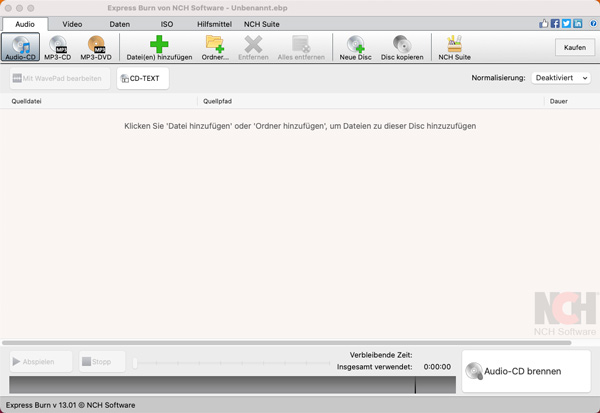The width and height of the screenshot is (600, 413).
Task: Expand the Normalisierung dropdown
Action: (x=561, y=78)
